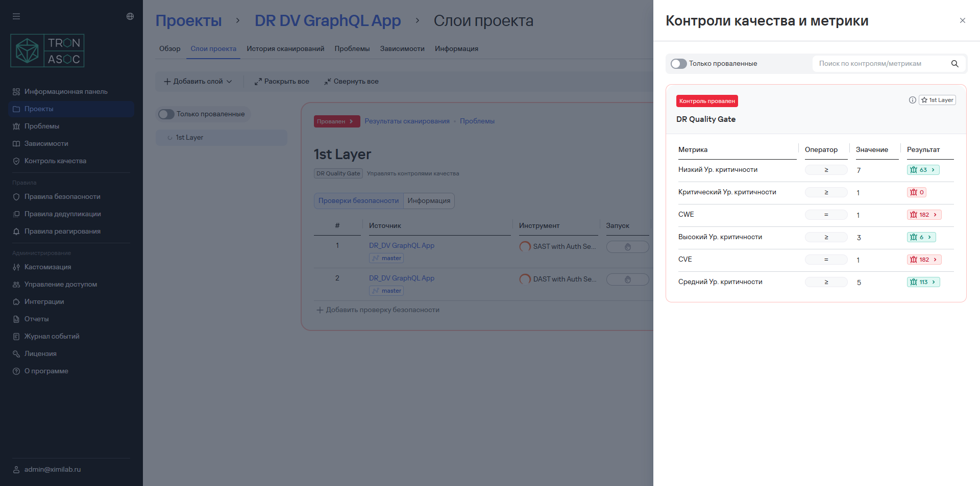
Task: Click the search magnifier icon in panel
Action: 954,64
